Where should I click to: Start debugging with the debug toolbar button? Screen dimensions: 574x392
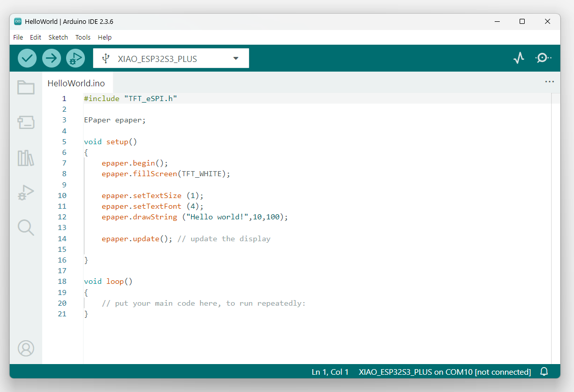(x=76, y=58)
